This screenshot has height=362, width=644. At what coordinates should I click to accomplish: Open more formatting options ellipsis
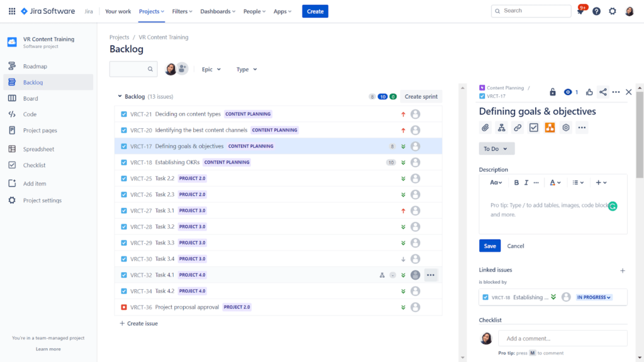click(536, 183)
